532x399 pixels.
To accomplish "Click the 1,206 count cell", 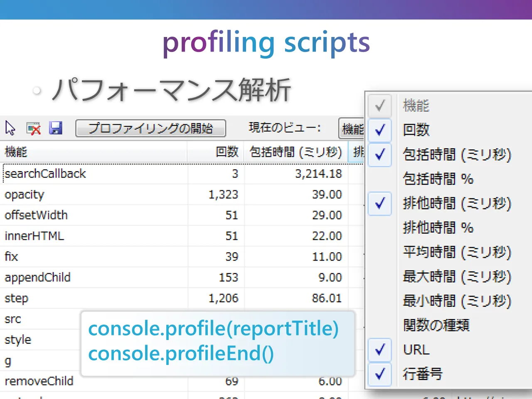I will tap(223, 298).
